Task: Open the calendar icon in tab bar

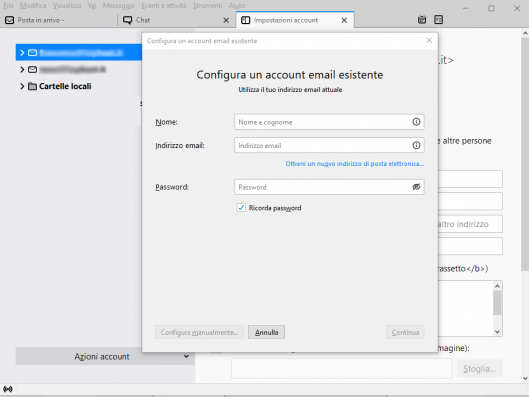Action: (x=422, y=20)
